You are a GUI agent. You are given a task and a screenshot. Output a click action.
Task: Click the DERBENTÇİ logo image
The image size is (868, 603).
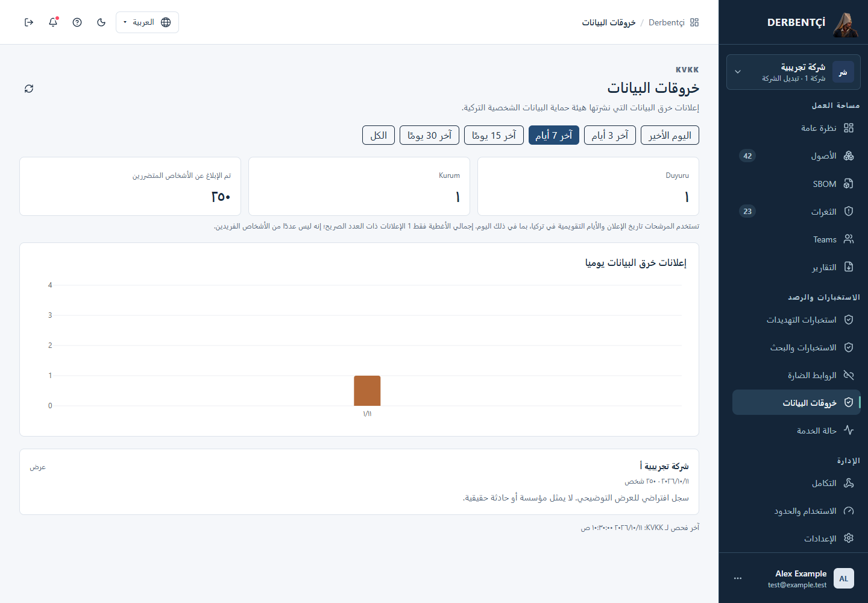[x=846, y=25]
